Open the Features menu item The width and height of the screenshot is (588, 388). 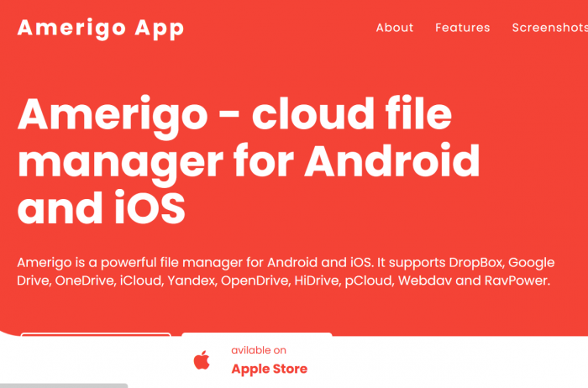[x=462, y=28]
